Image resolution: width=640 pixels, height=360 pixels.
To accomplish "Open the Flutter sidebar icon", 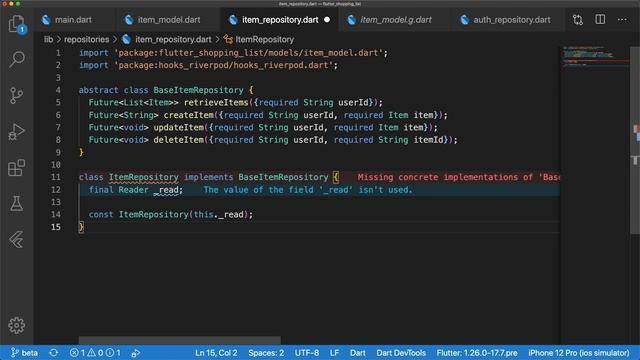I will tap(17, 239).
